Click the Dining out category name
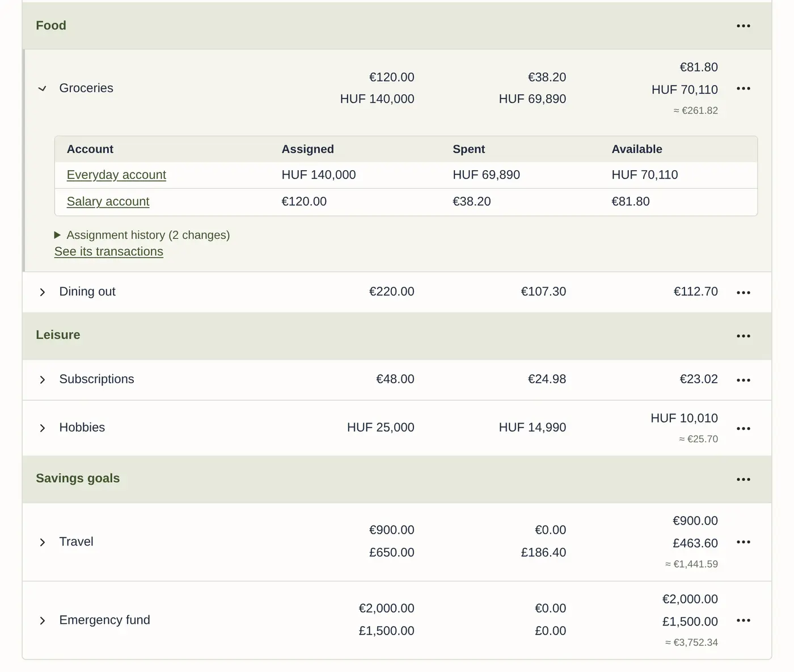 coord(87,291)
